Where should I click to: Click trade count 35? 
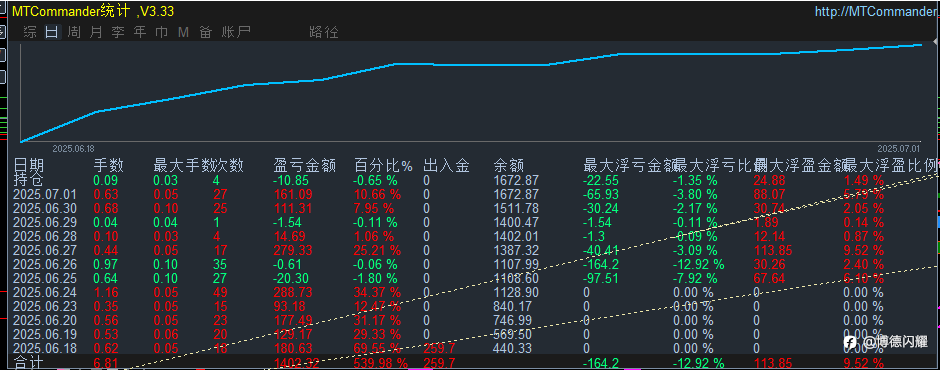tap(221, 264)
